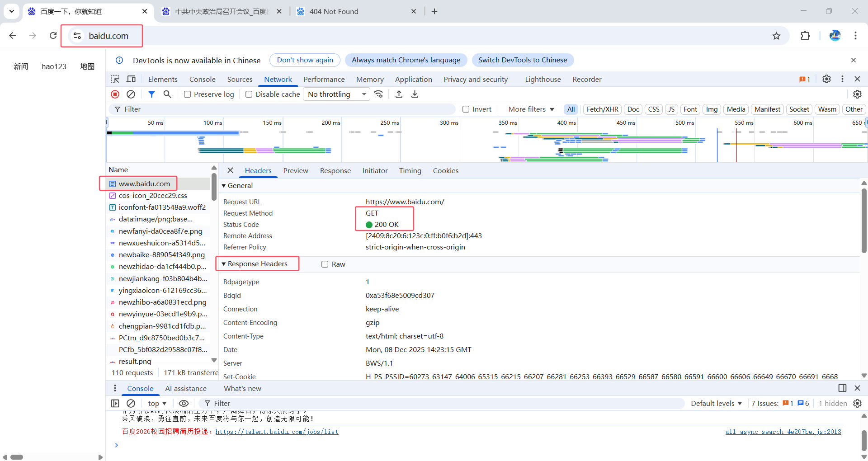Stop recording network log
Viewport: 868px width, 461px height.
(115, 94)
